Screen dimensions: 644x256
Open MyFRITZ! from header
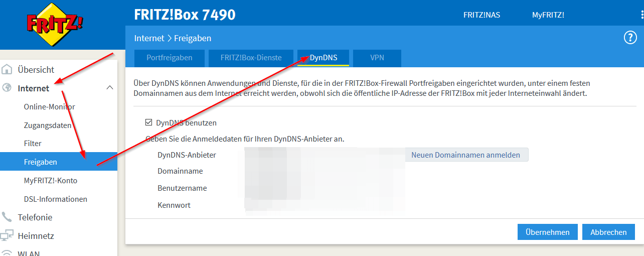[548, 15]
